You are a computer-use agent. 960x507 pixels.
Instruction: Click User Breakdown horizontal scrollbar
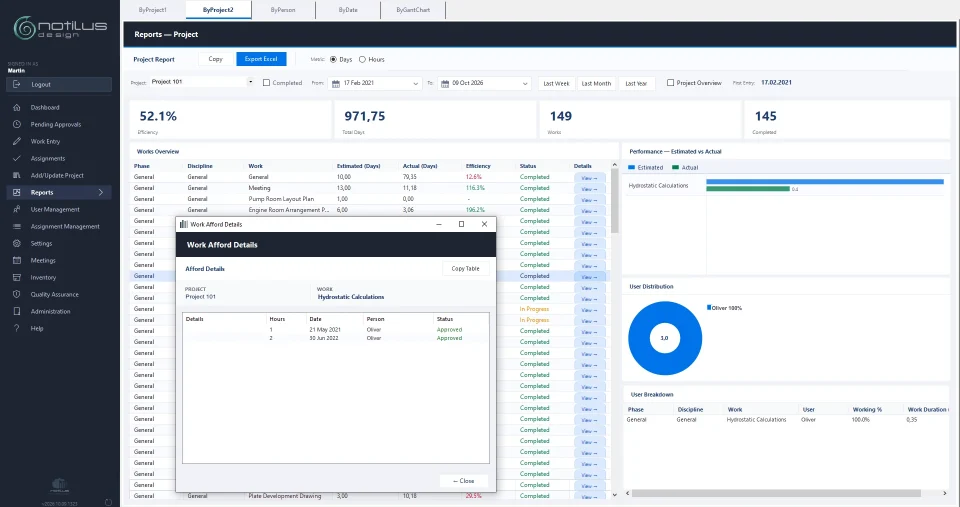776,493
